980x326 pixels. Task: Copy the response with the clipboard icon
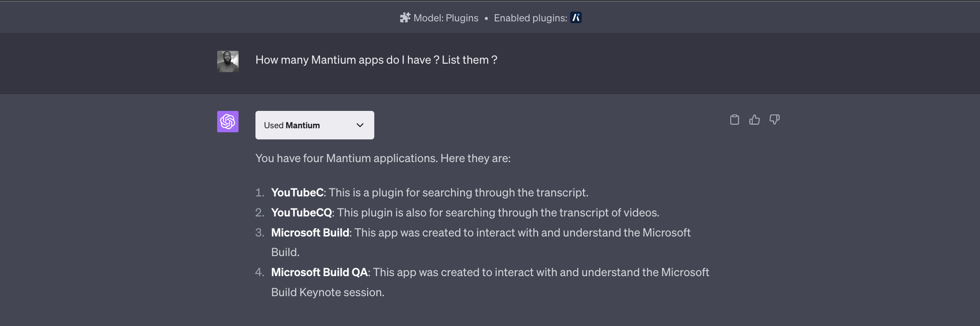734,120
